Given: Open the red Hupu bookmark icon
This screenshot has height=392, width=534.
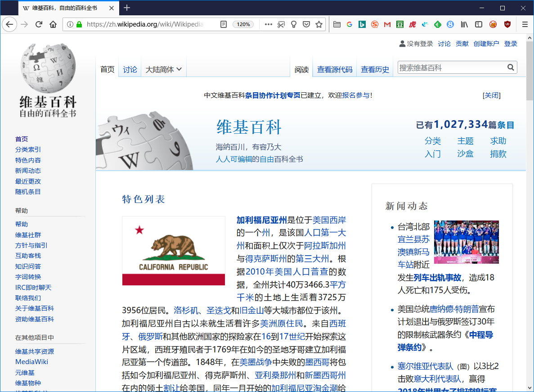Looking at the screenshot, I should pos(413,24).
